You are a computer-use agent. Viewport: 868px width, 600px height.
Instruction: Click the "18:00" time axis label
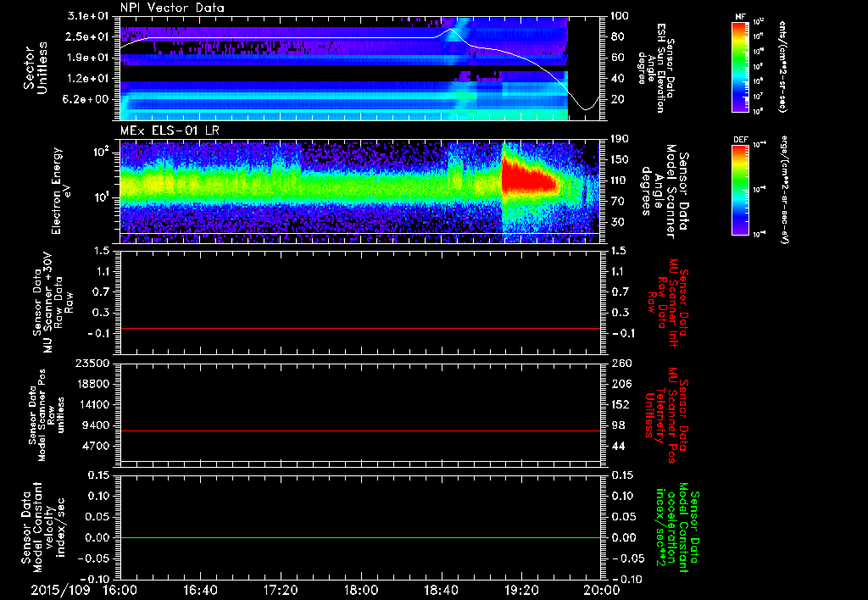pos(361,590)
